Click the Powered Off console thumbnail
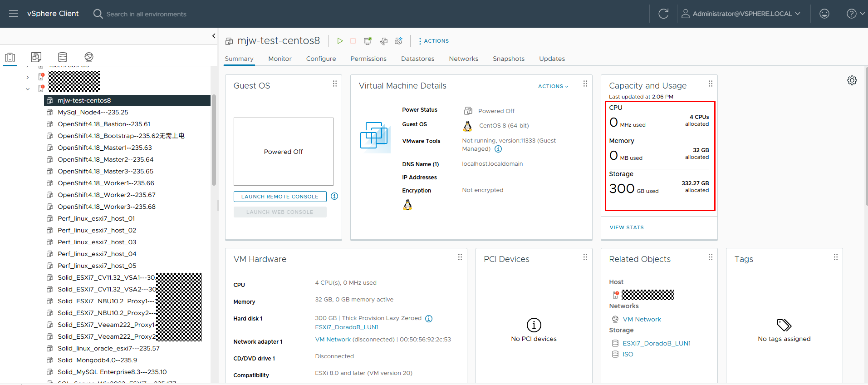 pos(284,152)
